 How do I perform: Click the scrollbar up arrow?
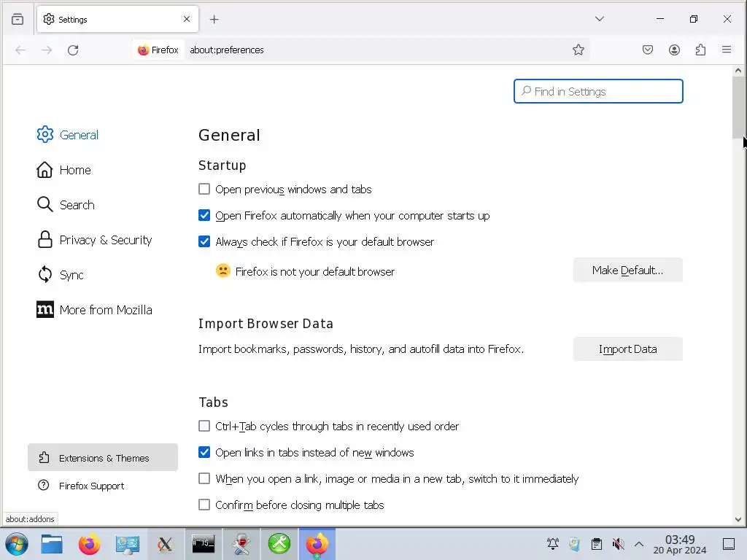[x=738, y=71]
